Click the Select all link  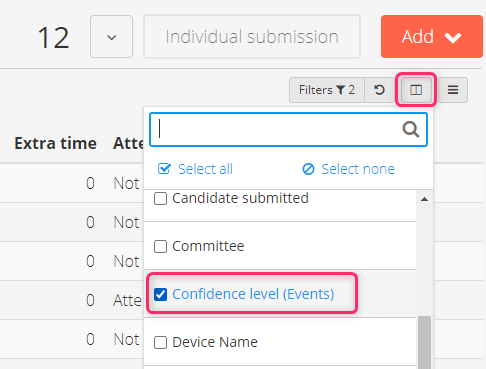(205, 169)
